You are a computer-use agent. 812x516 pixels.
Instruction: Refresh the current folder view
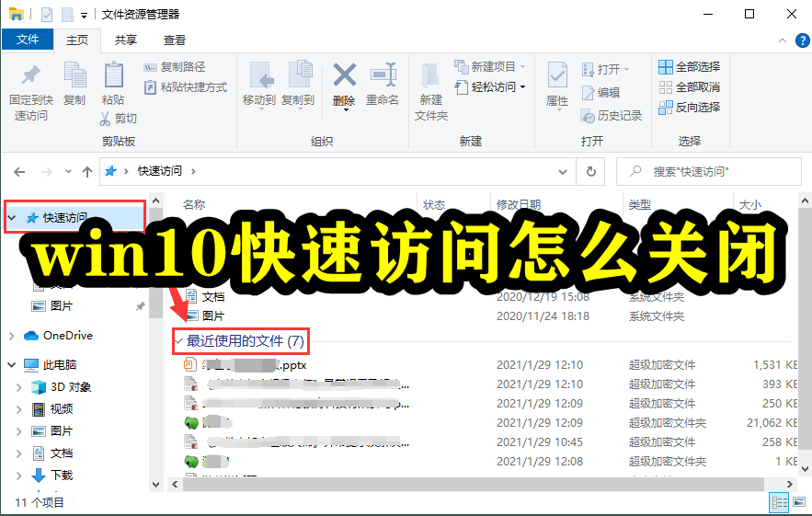(591, 171)
